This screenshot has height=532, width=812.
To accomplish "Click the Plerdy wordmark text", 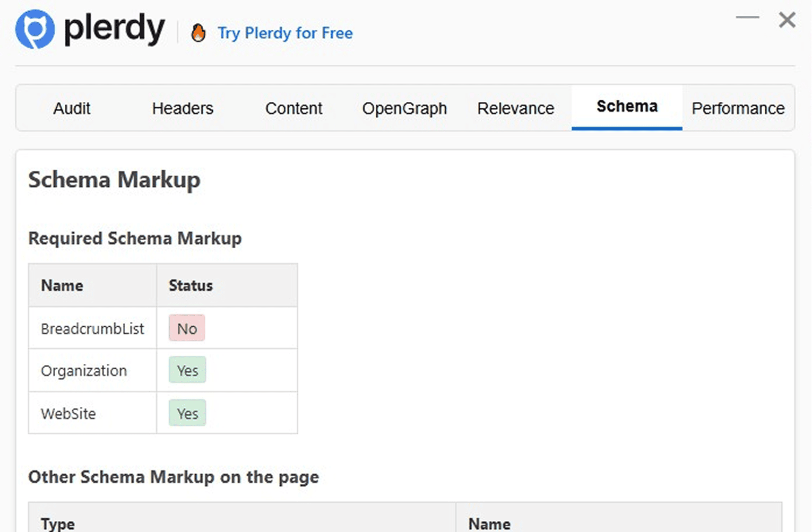I will [x=114, y=30].
